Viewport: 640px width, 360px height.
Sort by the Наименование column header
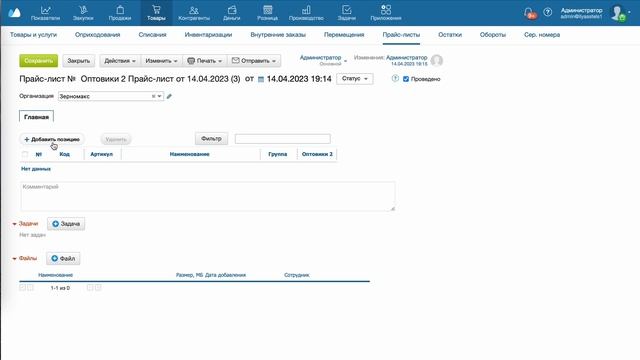coord(190,154)
